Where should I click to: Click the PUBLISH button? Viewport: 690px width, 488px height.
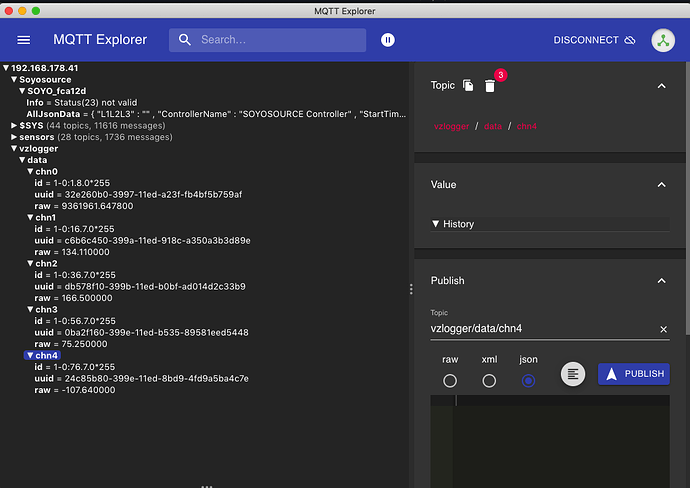click(x=634, y=374)
